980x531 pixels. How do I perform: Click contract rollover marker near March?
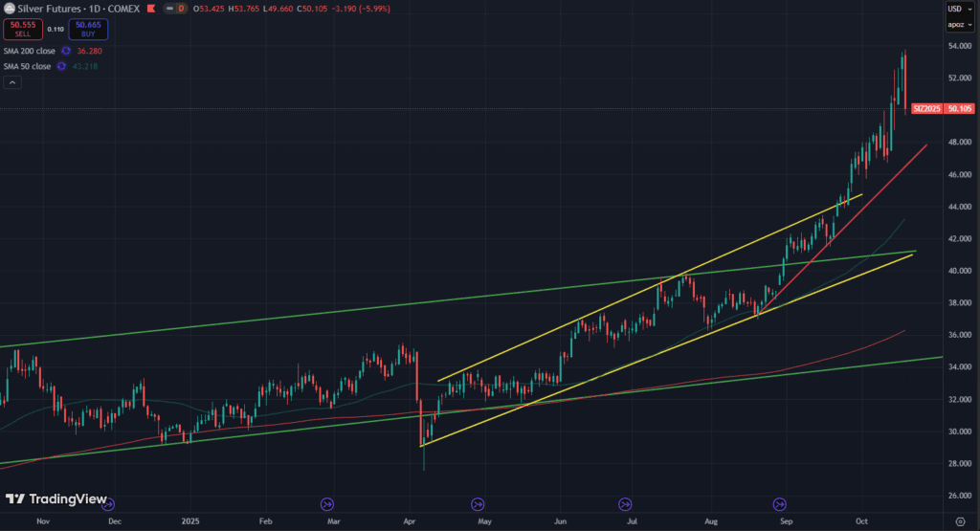pos(327,503)
